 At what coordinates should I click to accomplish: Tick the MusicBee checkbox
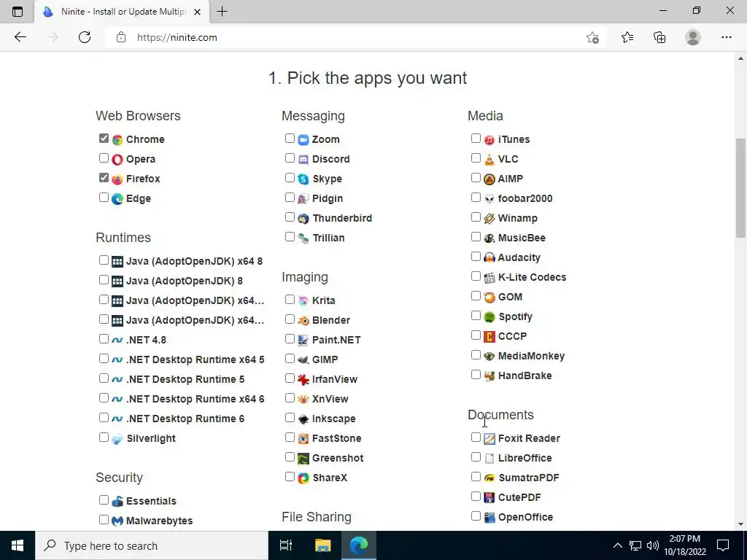(476, 237)
